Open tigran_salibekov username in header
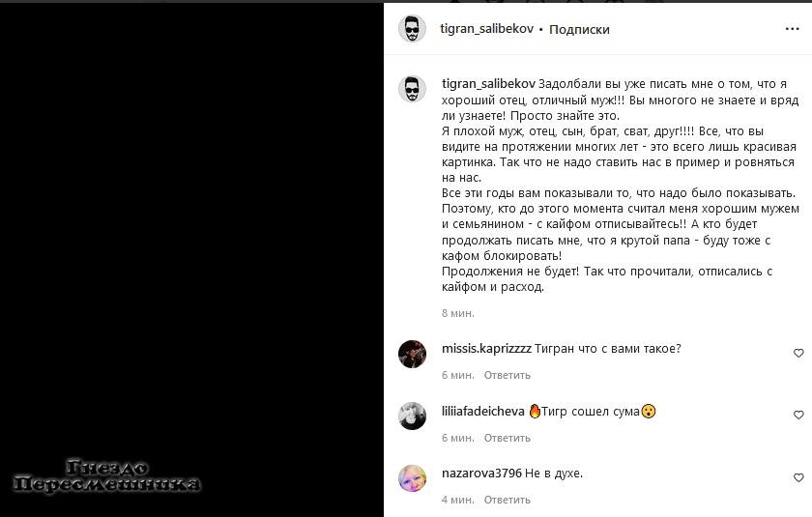This screenshot has height=517, width=812. pyautogui.click(x=487, y=28)
